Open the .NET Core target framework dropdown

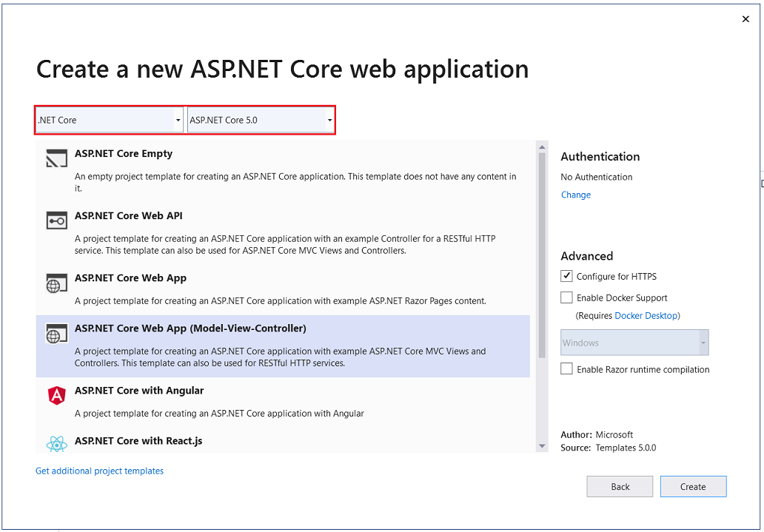178,119
